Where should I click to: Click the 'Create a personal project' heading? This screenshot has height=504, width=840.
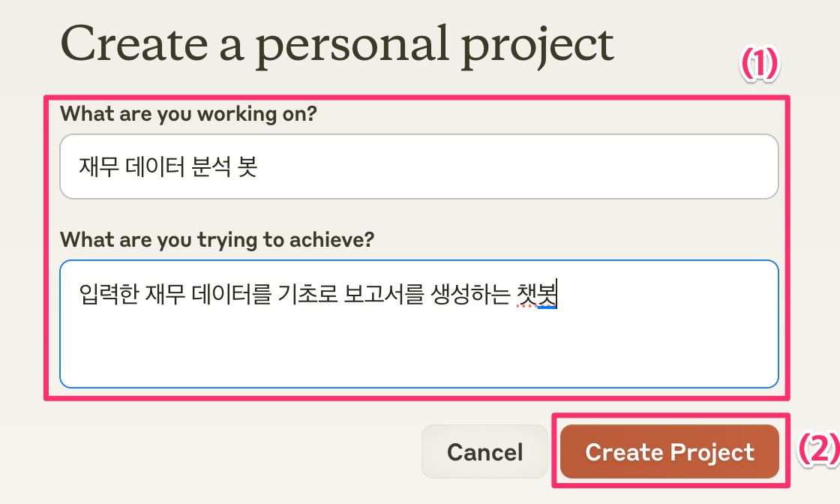[337, 44]
